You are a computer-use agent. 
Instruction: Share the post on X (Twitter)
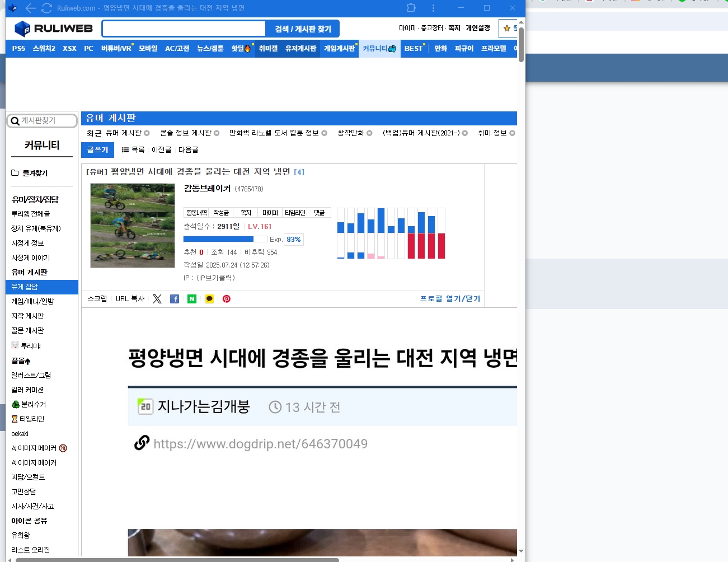(157, 299)
